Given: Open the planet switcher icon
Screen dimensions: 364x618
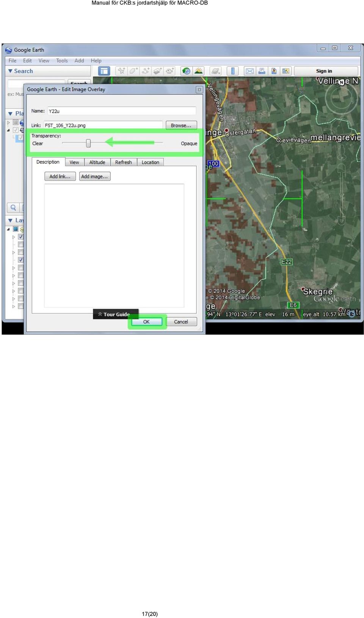Looking at the screenshot, I should (x=215, y=71).
